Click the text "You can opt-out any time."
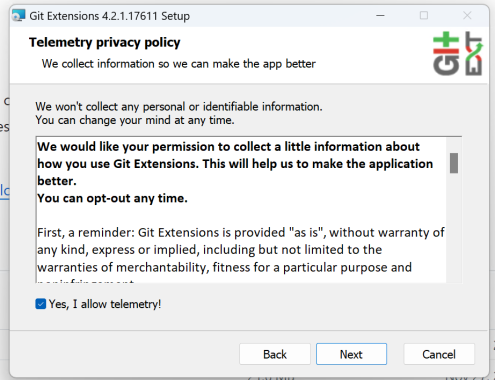495x380 pixels. tap(112, 198)
